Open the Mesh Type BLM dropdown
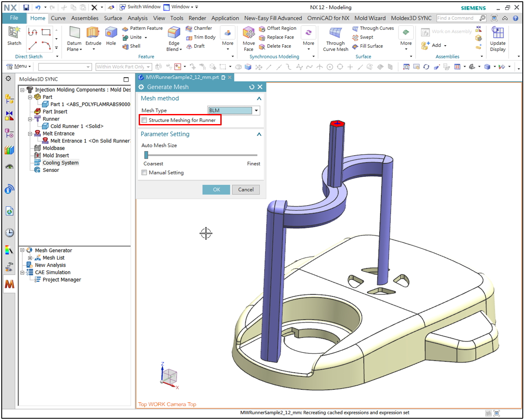 click(x=256, y=110)
